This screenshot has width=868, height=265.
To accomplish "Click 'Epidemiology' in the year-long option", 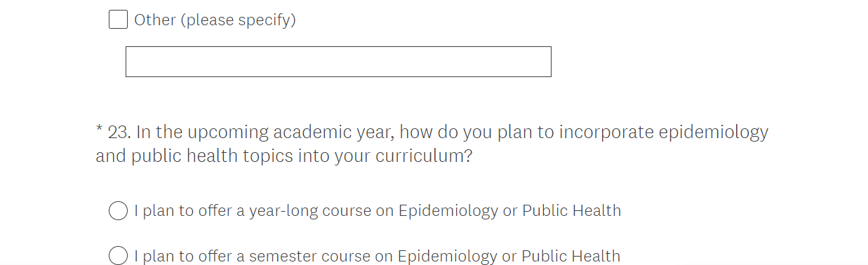I will point(448,211).
